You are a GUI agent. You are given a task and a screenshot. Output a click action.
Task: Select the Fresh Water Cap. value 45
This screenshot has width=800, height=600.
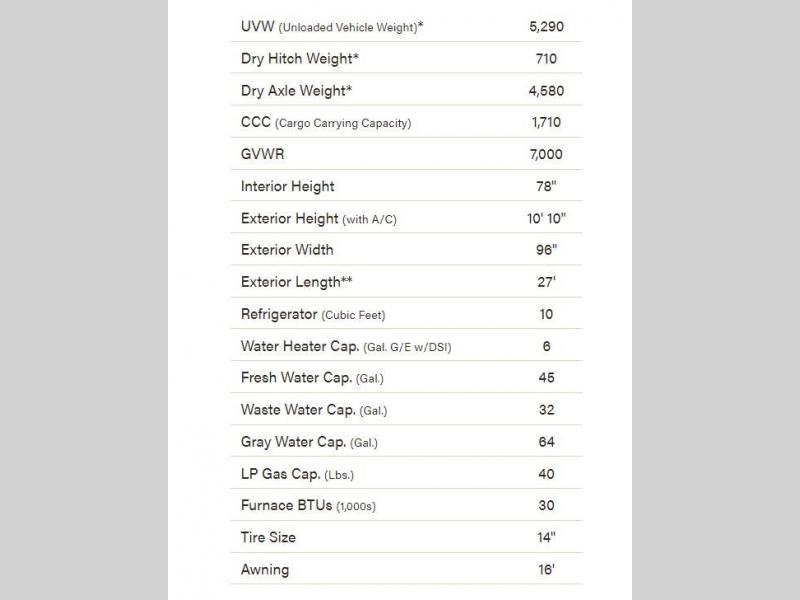point(546,378)
